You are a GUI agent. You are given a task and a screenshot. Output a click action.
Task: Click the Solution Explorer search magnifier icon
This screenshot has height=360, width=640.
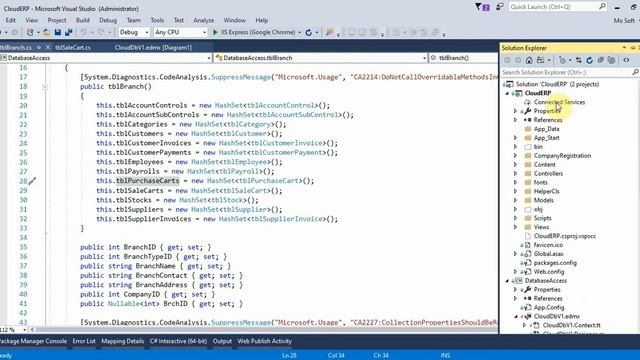tap(635, 72)
